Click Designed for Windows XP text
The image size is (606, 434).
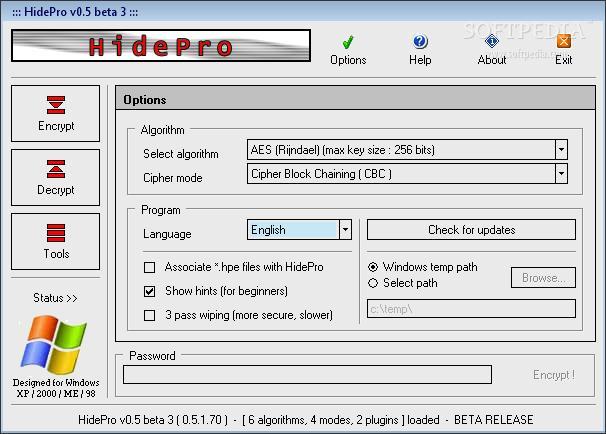[56, 388]
